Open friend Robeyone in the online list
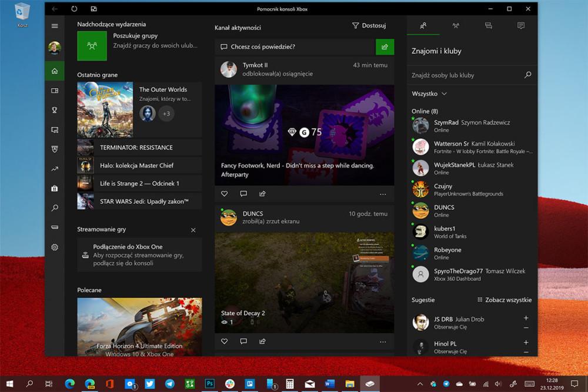This screenshot has height=392, width=588. (472, 253)
